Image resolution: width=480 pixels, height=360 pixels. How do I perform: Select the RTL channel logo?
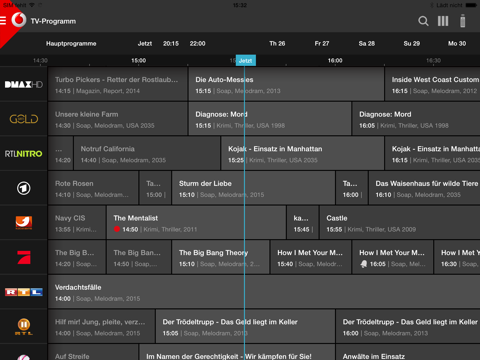24,292
